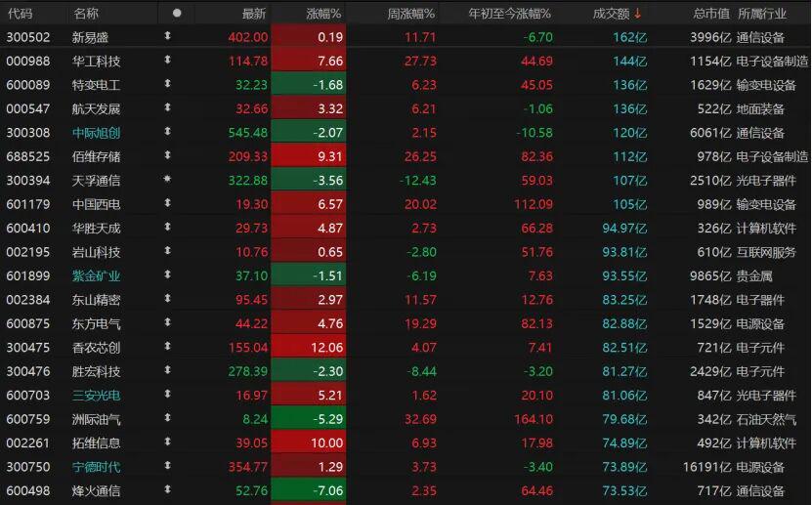The height and width of the screenshot is (505, 812).
Task: Click the marker icon in 宁德时代 row
Action: coord(167,467)
